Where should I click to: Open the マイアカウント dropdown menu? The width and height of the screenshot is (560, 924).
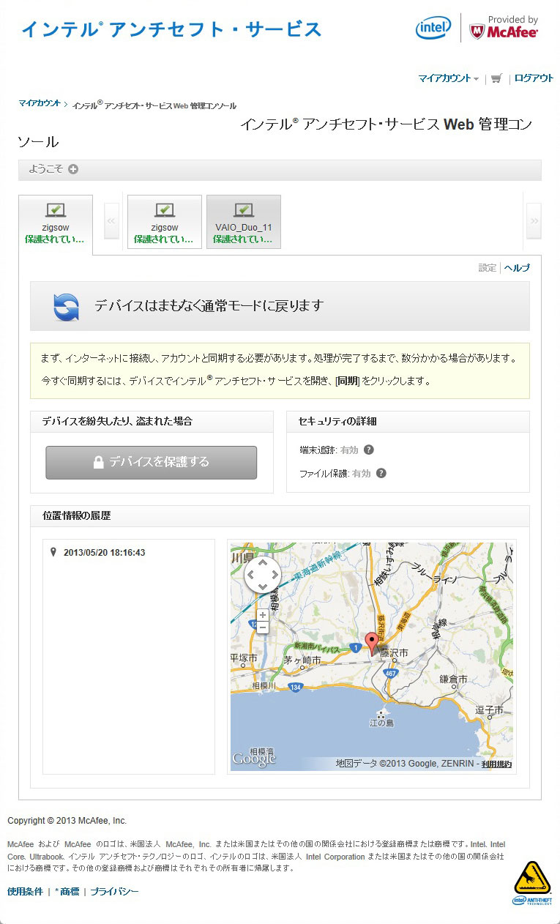448,78
